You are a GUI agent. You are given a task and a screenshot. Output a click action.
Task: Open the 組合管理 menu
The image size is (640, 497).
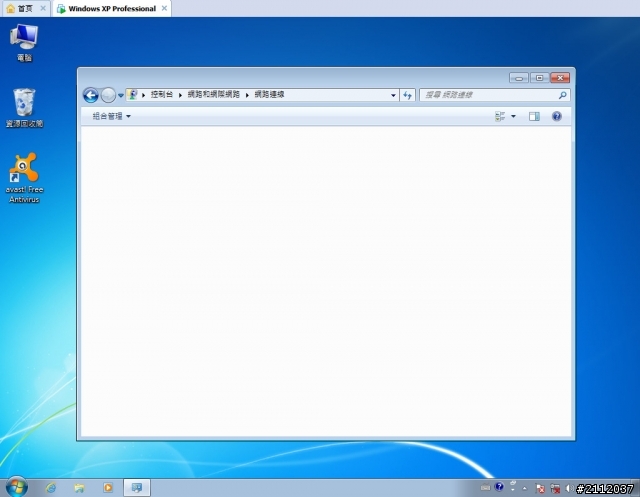pos(111,116)
